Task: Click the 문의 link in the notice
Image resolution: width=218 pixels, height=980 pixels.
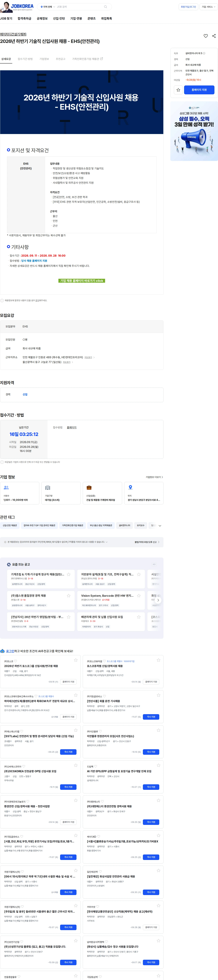Action: [x=37, y=301]
